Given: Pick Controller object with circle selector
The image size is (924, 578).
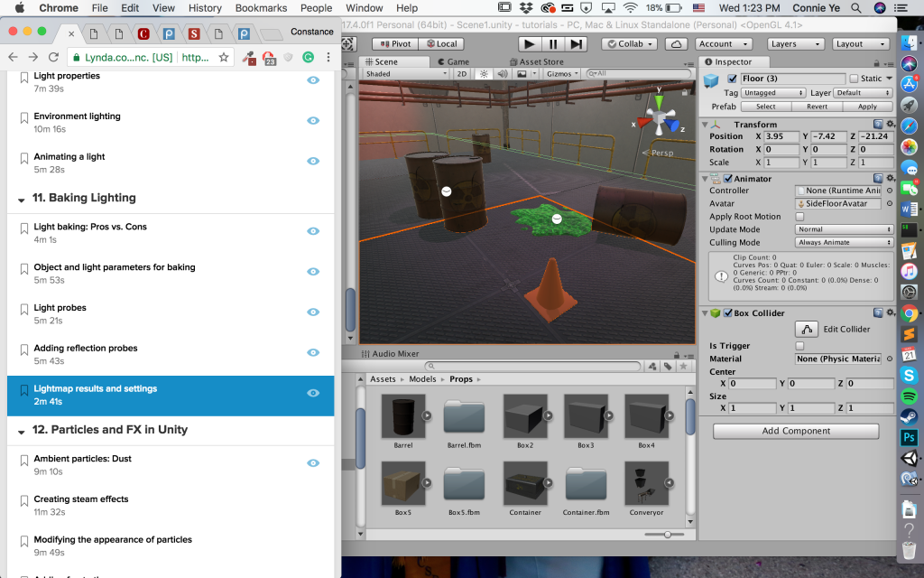Looking at the screenshot, I should pyautogui.click(x=890, y=191).
